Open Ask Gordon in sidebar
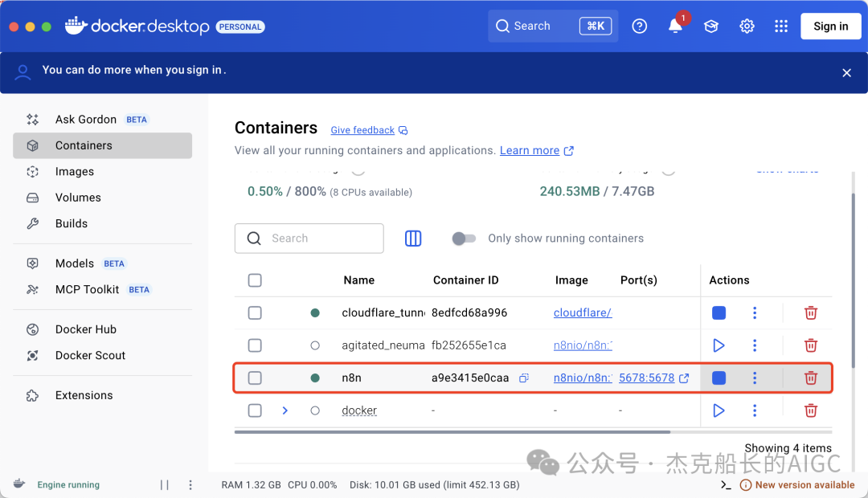Image resolution: width=868 pixels, height=498 pixels. [102, 120]
